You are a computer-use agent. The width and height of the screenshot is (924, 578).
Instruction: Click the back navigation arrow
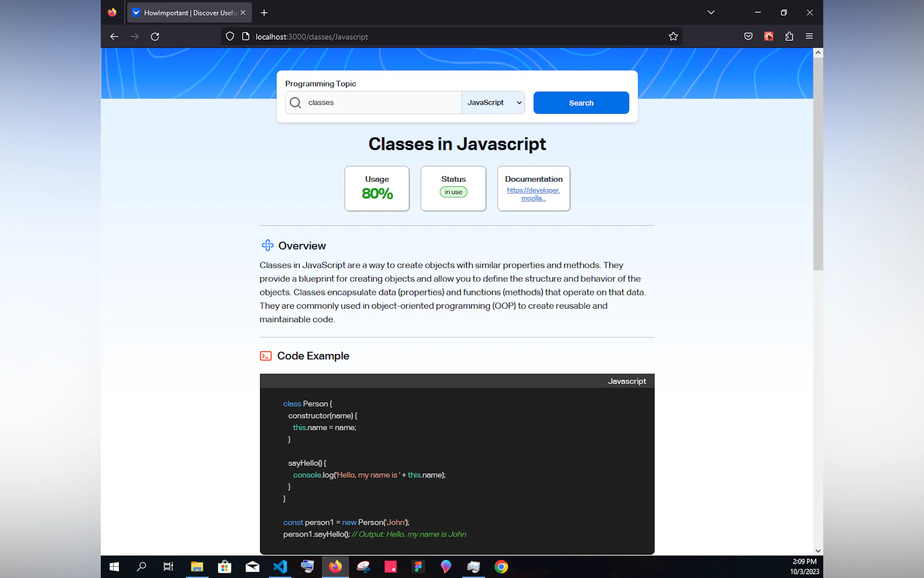coord(114,37)
